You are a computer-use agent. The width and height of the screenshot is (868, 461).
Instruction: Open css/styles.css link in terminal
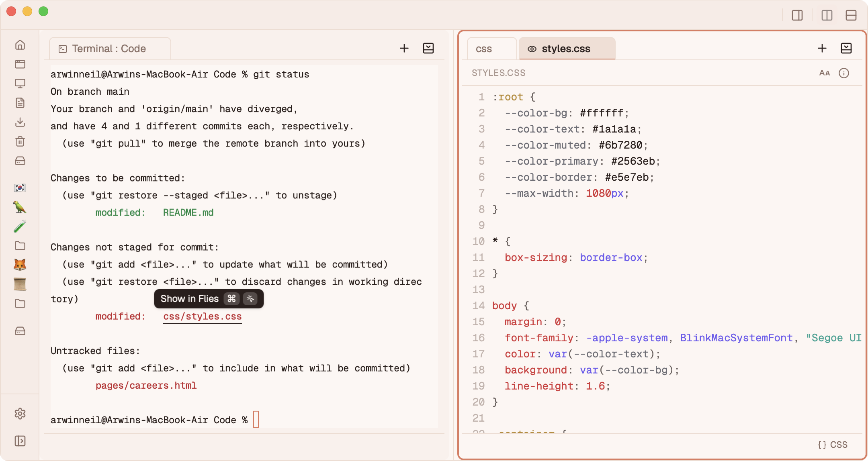(x=203, y=316)
